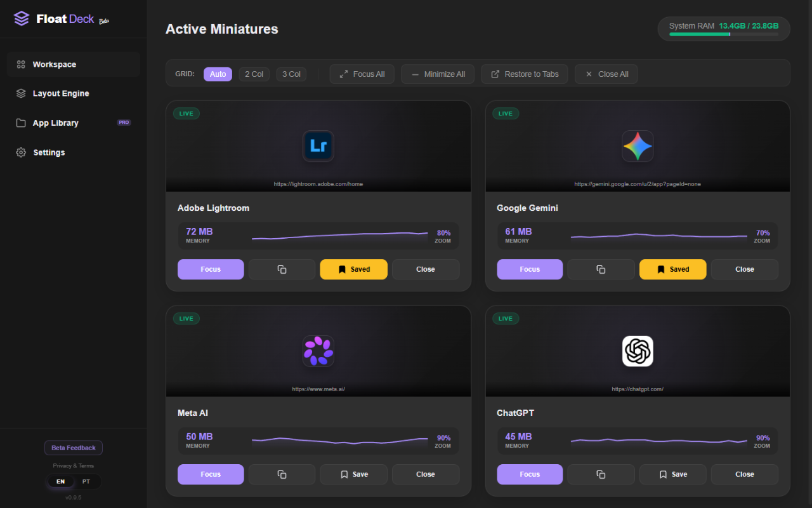Switch language to EN
Screen dimensions: 812x508
coord(60,481)
